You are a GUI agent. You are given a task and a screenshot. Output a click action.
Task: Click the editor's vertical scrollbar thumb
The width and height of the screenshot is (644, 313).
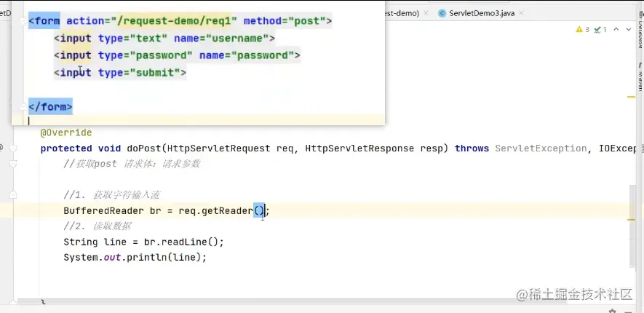(x=632, y=226)
